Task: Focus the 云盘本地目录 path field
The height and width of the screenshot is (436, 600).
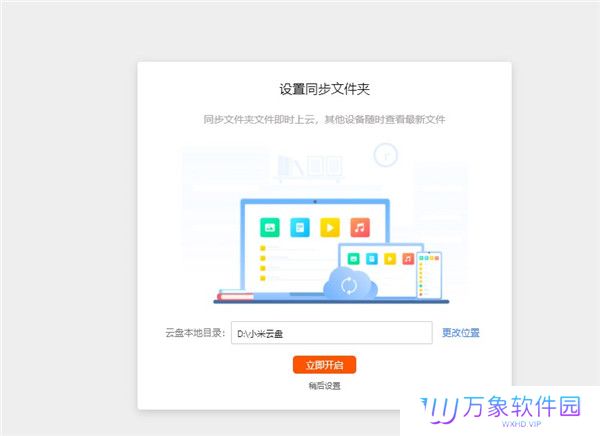Action: click(x=332, y=333)
